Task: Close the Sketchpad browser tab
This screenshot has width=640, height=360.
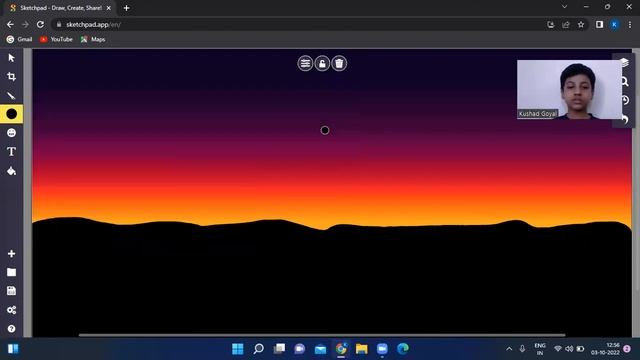Action: coord(109,8)
